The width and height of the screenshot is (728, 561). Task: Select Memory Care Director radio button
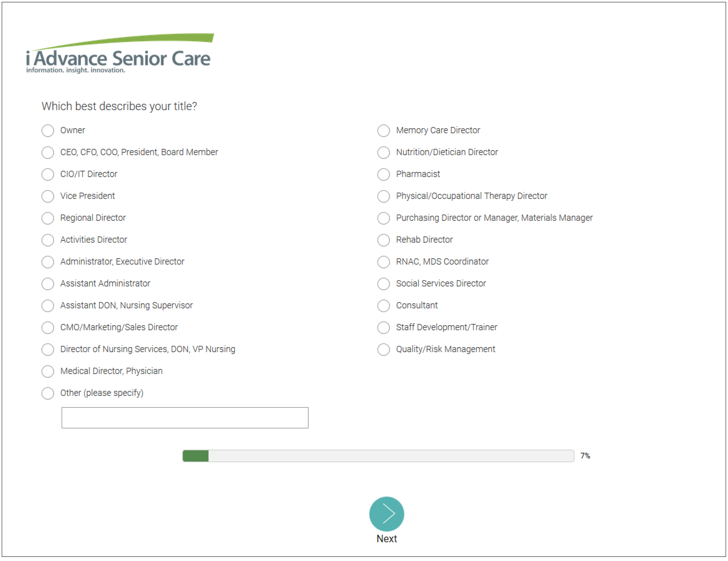[x=383, y=130]
